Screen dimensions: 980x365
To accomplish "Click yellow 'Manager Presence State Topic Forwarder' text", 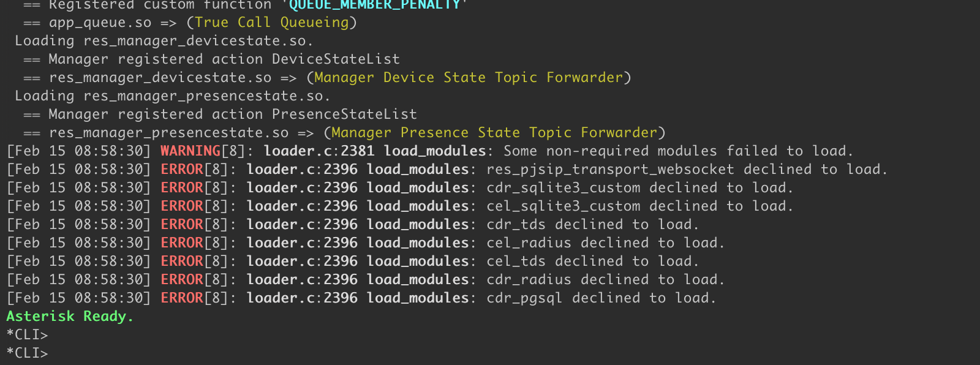I will (x=494, y=133).
